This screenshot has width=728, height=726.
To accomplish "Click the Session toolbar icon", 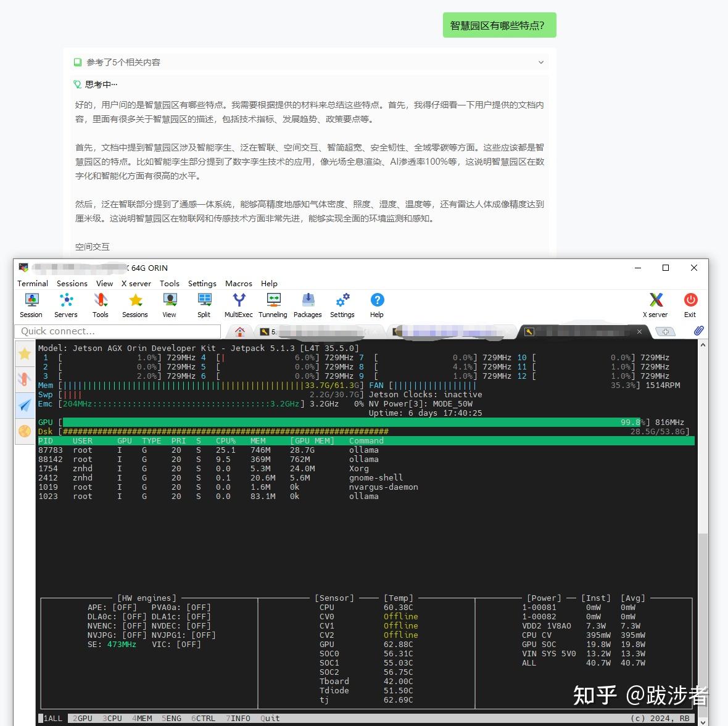I will coord(31,305).
